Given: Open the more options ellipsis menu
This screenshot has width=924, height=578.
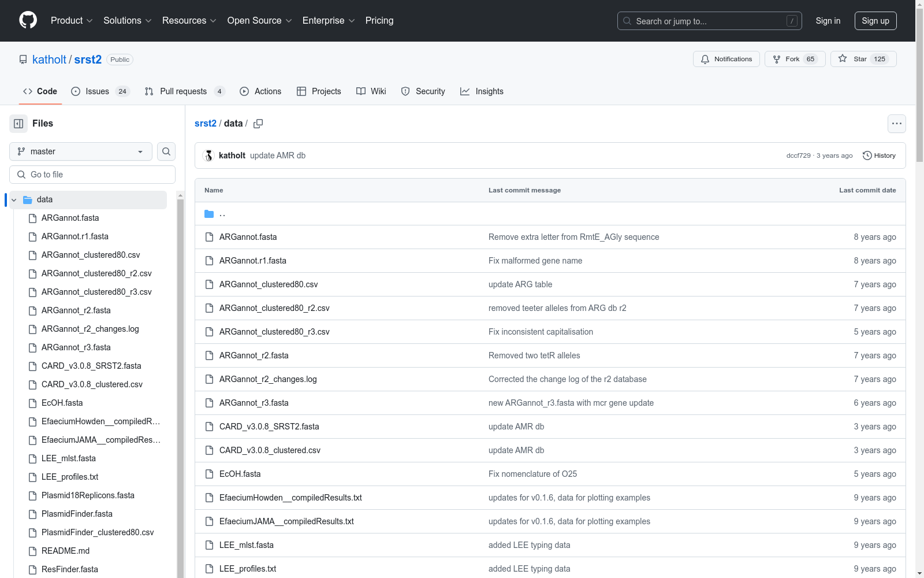Looking at the screenshot, I should (x=896, y=124).
